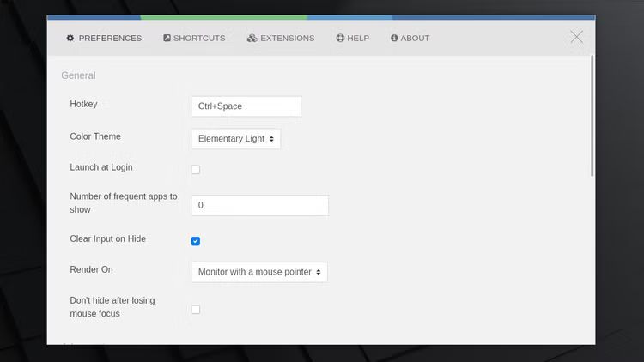This screenshot has height=362, width=644.
Task: Click the Extensions cubes icon
Action: click(x=252, y=38)
